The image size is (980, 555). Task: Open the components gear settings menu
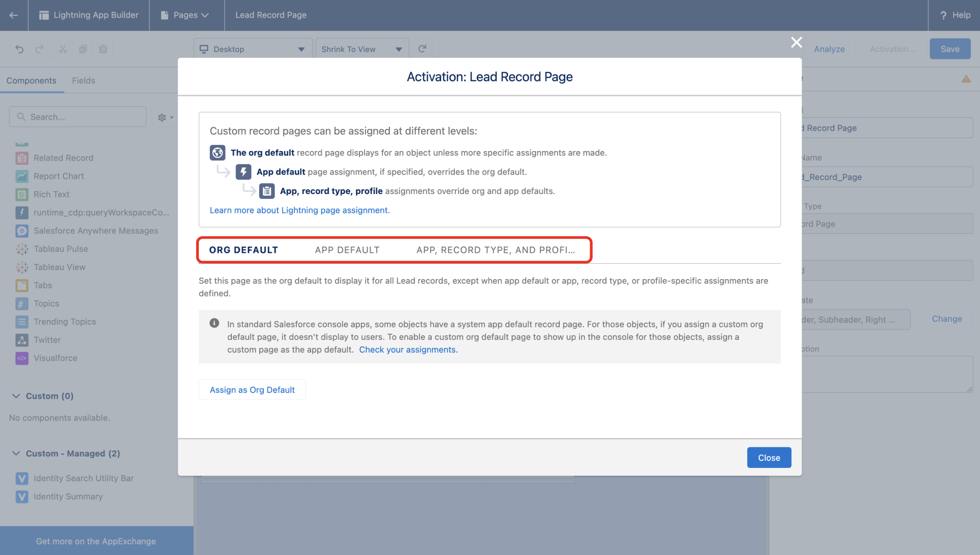(165, 117)
